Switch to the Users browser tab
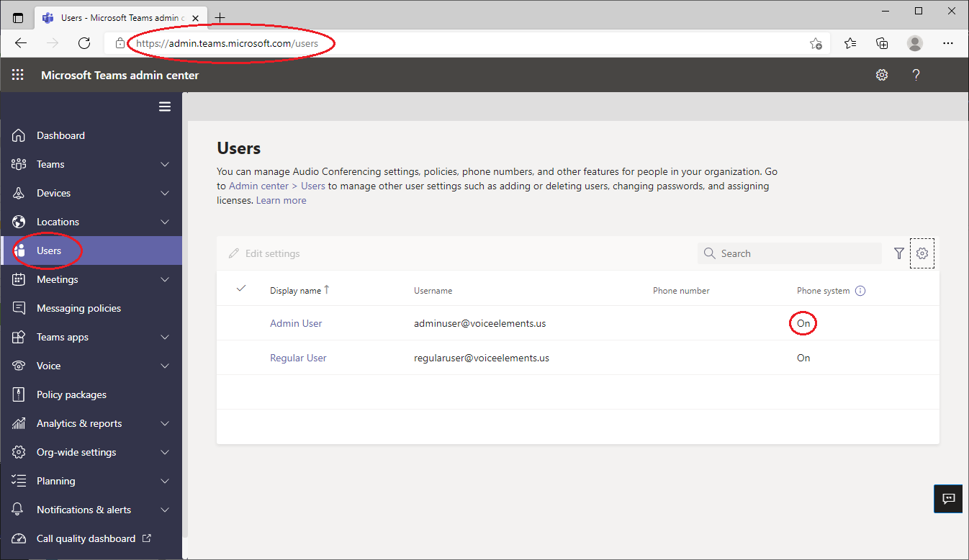Image resolution: width=969 pixels, height=560 pixels. (x=120, y=17)
